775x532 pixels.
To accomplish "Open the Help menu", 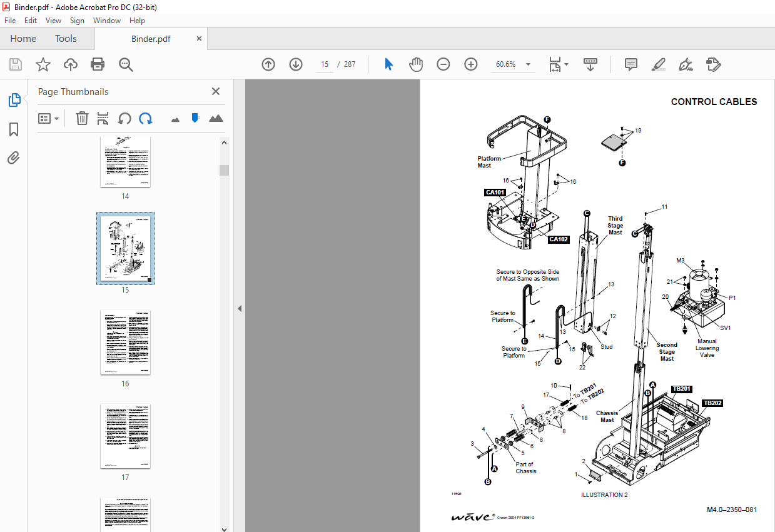I will pos(137,21).
